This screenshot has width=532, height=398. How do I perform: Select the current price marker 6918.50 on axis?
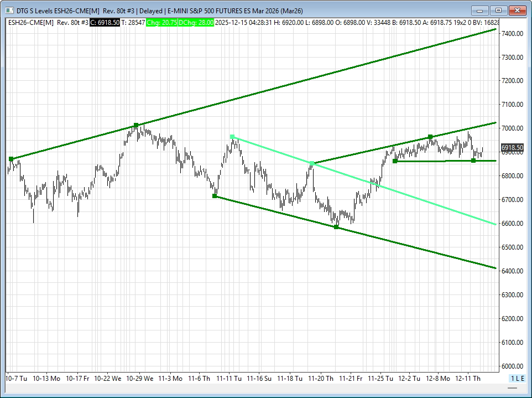(512, 148)
